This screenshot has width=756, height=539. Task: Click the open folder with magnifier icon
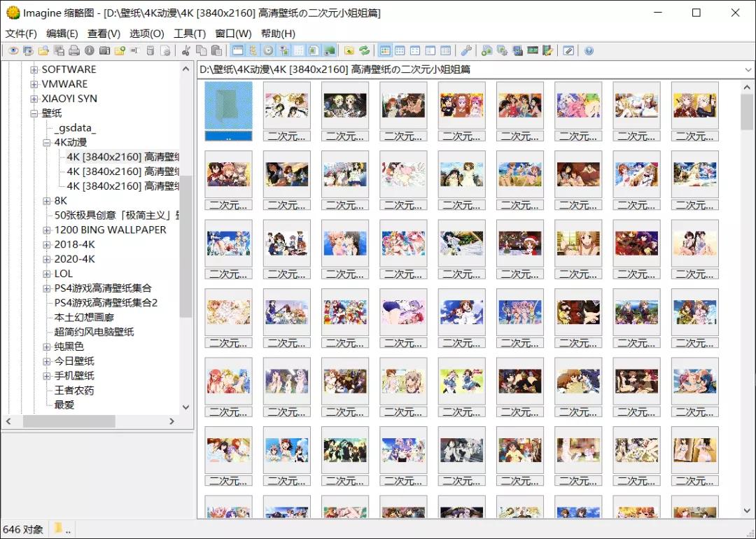tap(44, 50)
